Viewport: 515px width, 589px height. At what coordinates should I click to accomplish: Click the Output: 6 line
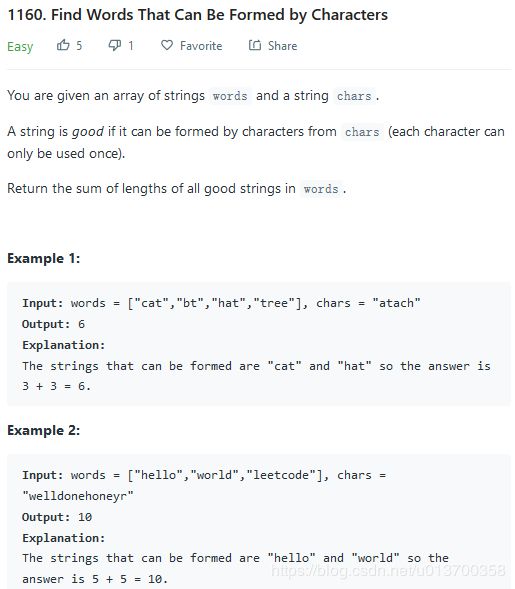pos(53,324)
